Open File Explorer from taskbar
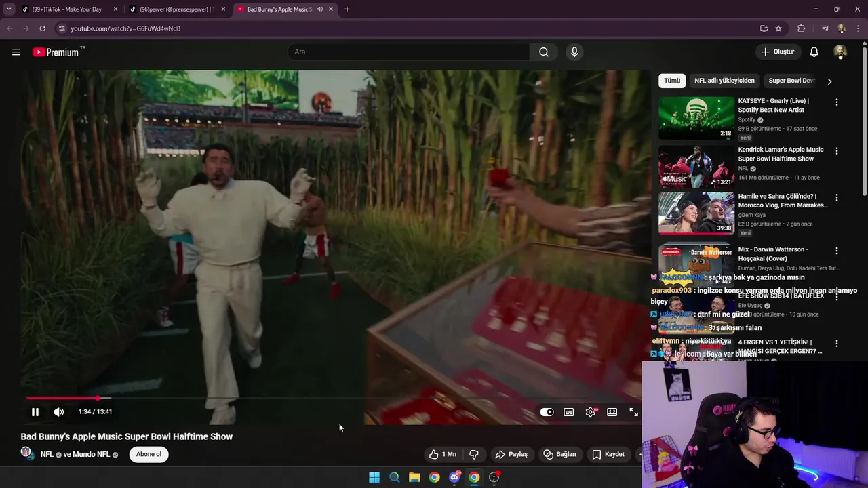The image size is (868, 488). 414,477
